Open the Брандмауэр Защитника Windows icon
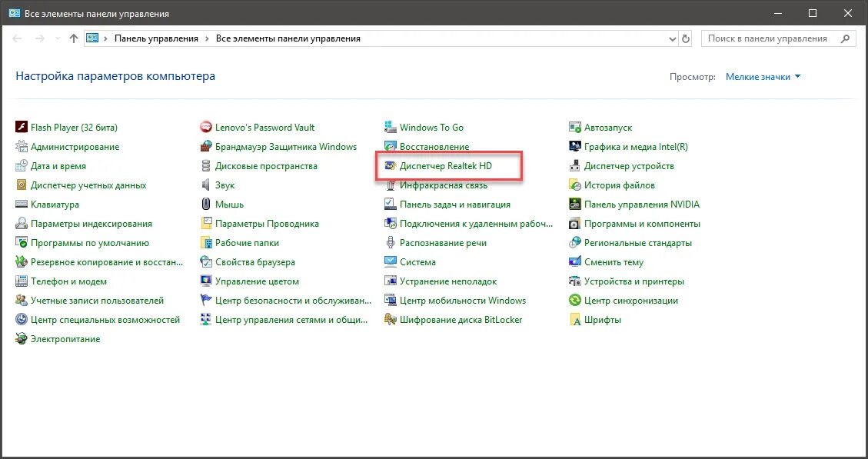Viewport: 868px width, 459px height. coord(206,147)
